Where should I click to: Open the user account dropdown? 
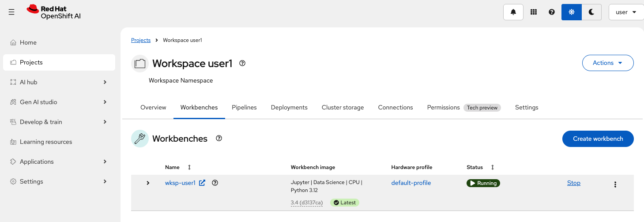point(626,12)
